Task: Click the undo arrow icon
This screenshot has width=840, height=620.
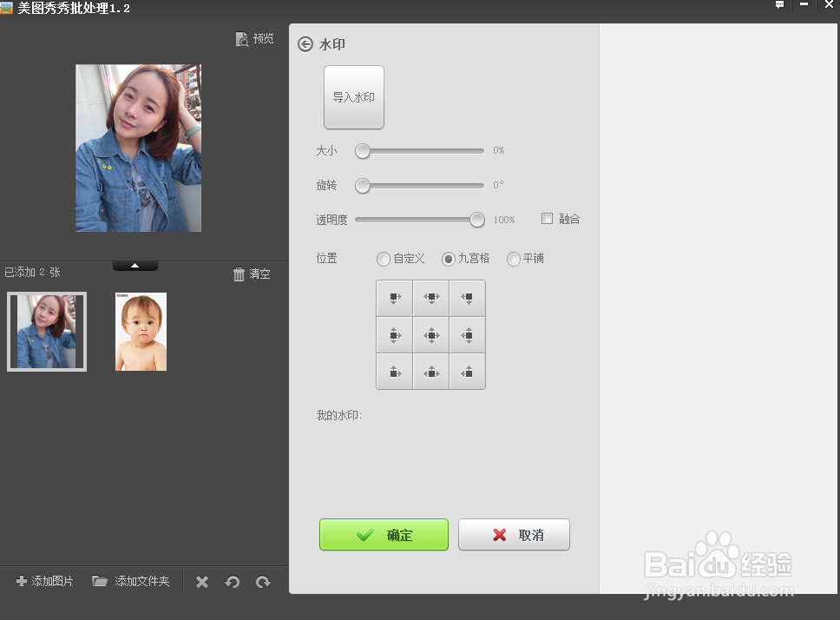Action: [x=232, y=582]
